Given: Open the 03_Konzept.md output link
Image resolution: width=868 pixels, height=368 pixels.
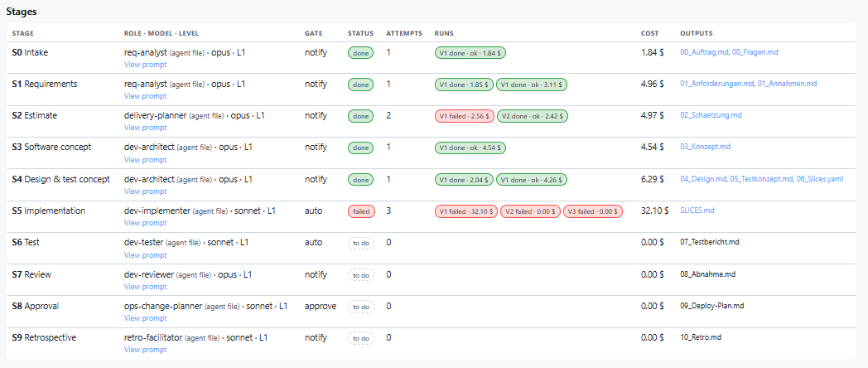Looking at the screenshot, I should (706, 147).
